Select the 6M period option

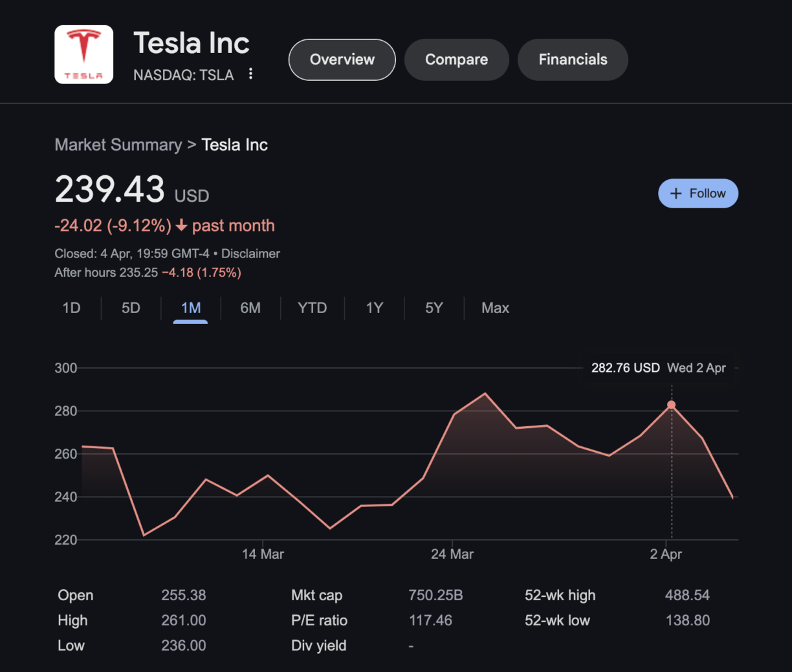pyautogui.click(x=250, y=308)
